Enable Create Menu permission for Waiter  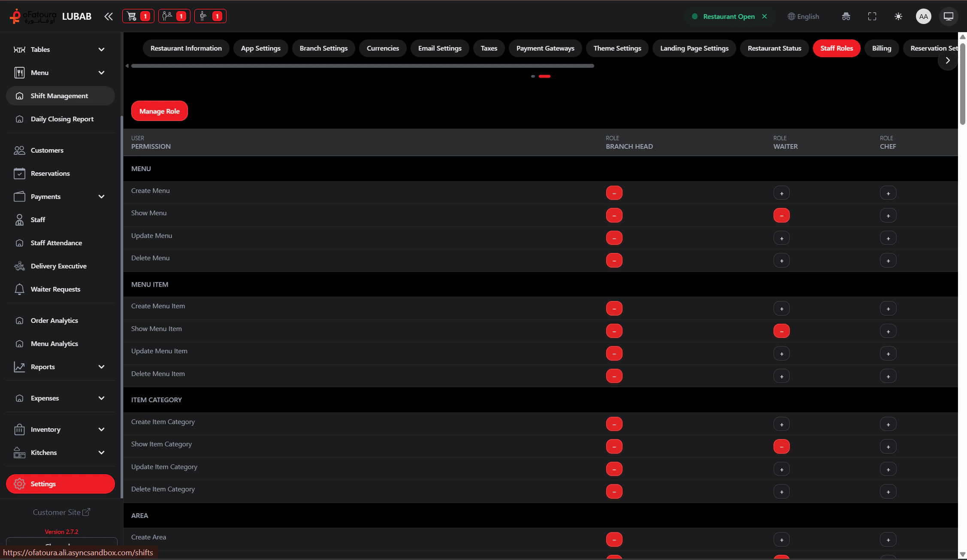(781, 193)
